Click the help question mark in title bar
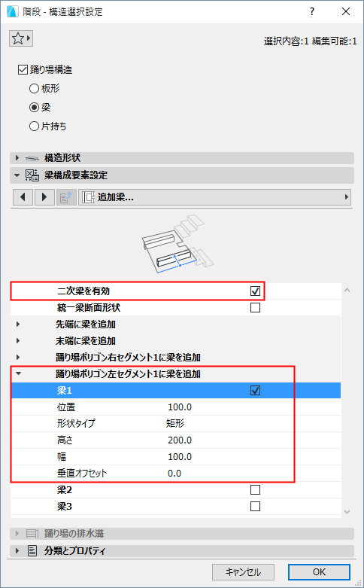Image resolution: width=364 pixels, height=588 pixels. 311,11
